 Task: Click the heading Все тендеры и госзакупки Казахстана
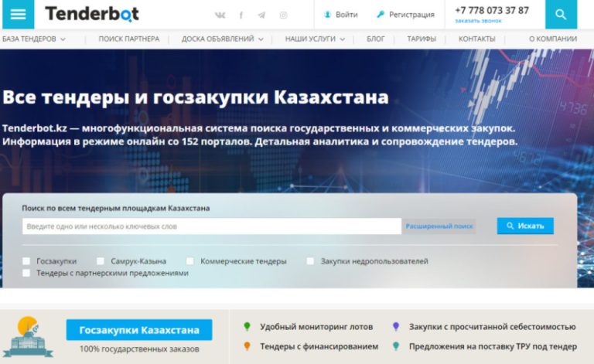click(196, 97)
